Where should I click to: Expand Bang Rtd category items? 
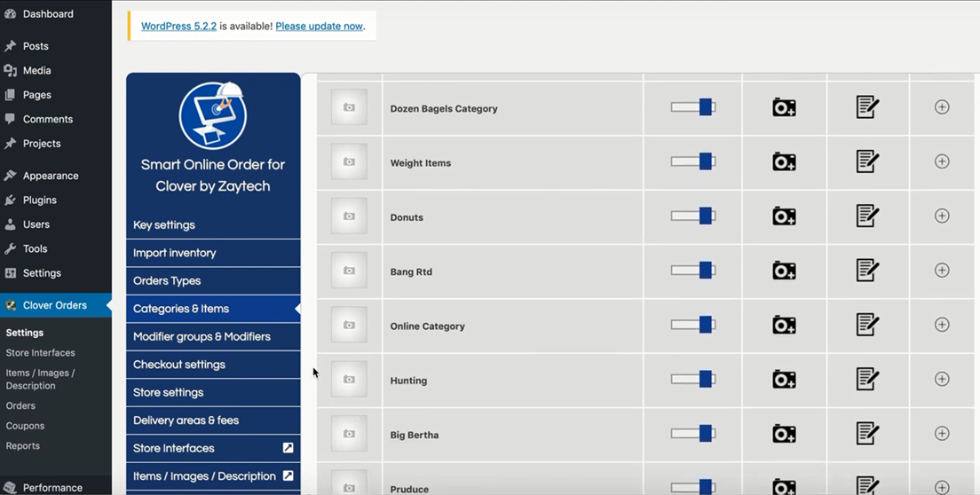(942, 270)
